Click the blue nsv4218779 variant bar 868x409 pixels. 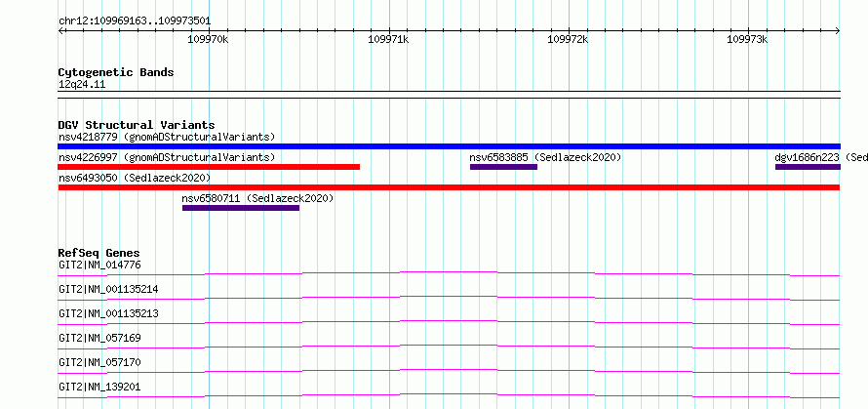pos(449,146)
